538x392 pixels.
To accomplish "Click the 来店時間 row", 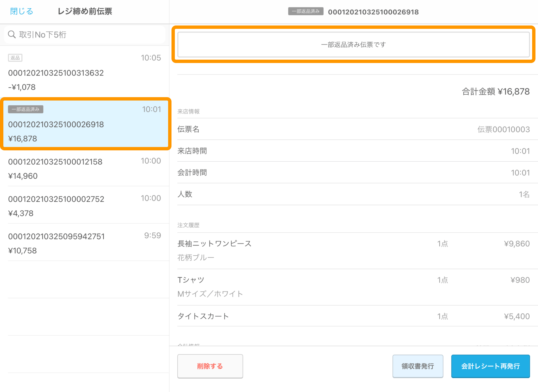I will 353,151.
